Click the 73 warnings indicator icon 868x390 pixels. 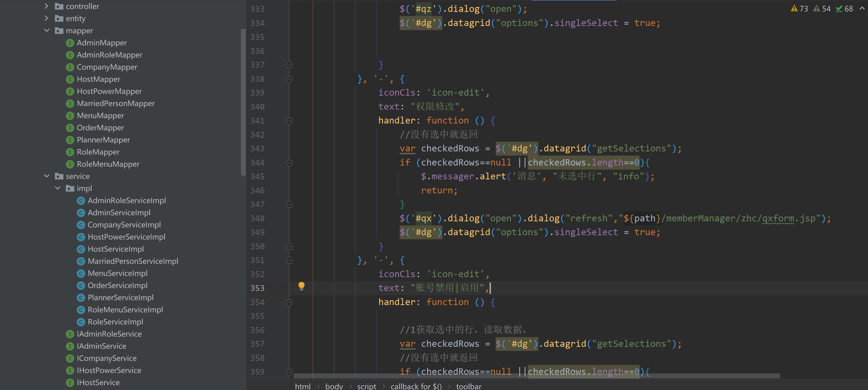(x=794, y=9)
